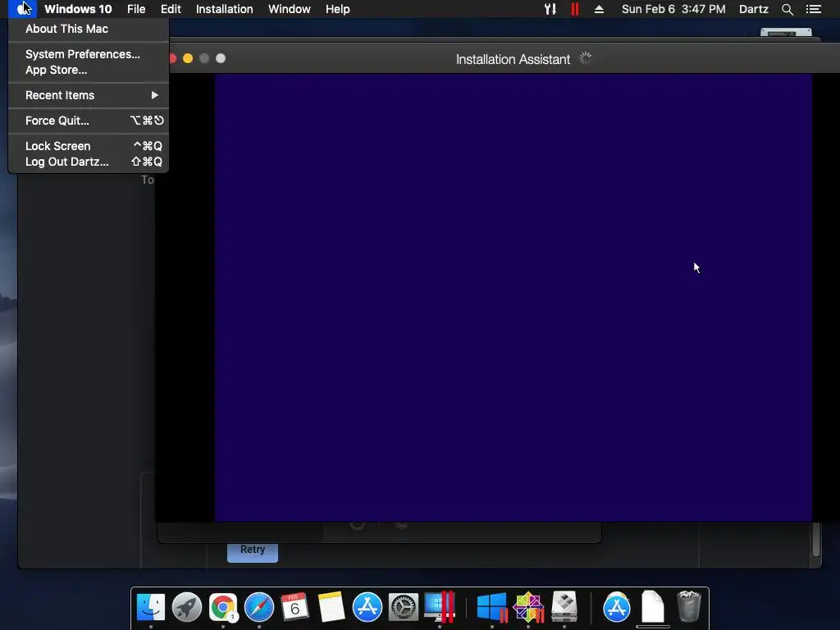Screen dimensions: 840x630
Task: Open Notification Center list icon
Action: [813, 9]
